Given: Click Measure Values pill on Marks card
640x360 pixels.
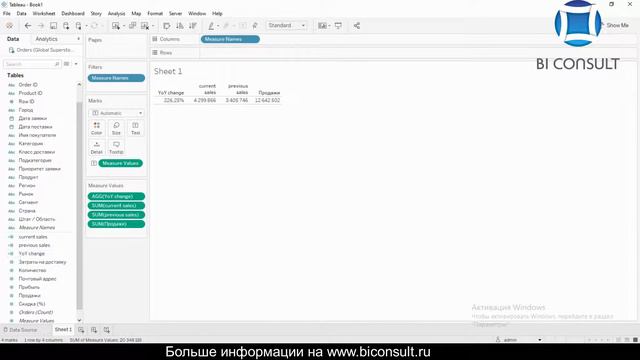Looking at the screenshot, I should (120, 163).
